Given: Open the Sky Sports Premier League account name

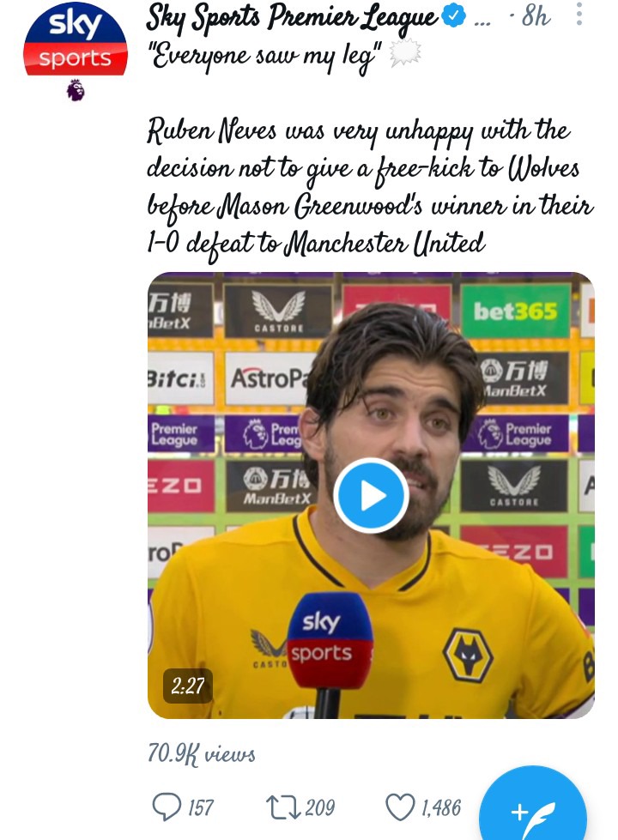Looking at the screenshot, I should tap(292, 18).
